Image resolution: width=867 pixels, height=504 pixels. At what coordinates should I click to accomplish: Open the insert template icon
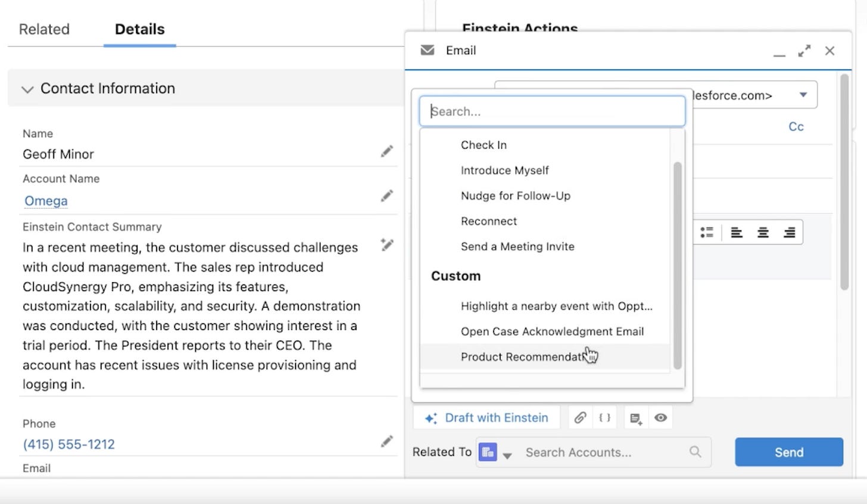coord(635,418)
